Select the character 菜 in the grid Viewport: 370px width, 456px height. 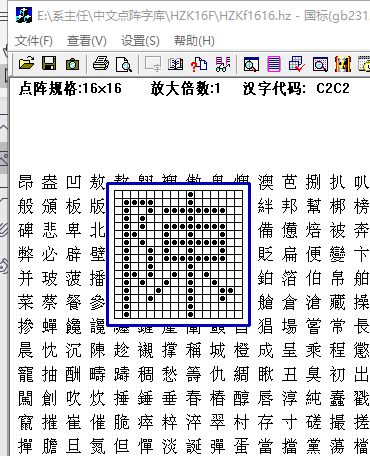26,302
